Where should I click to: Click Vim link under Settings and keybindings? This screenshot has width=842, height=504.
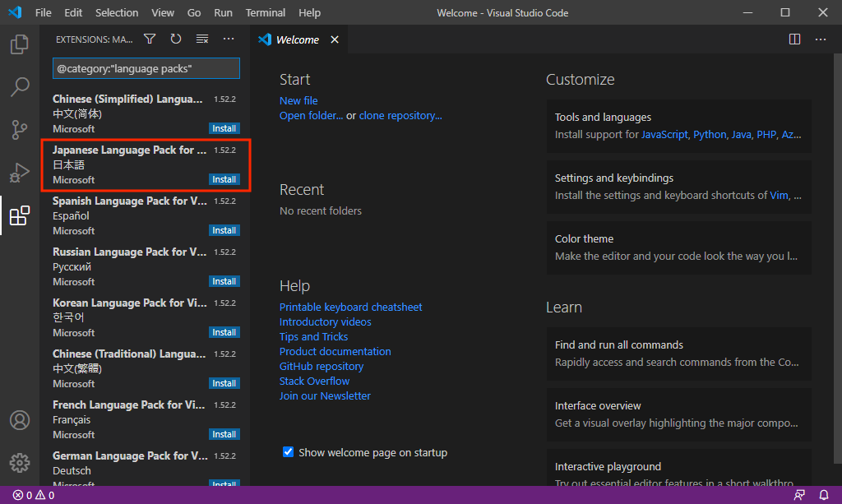coord(779,196)
